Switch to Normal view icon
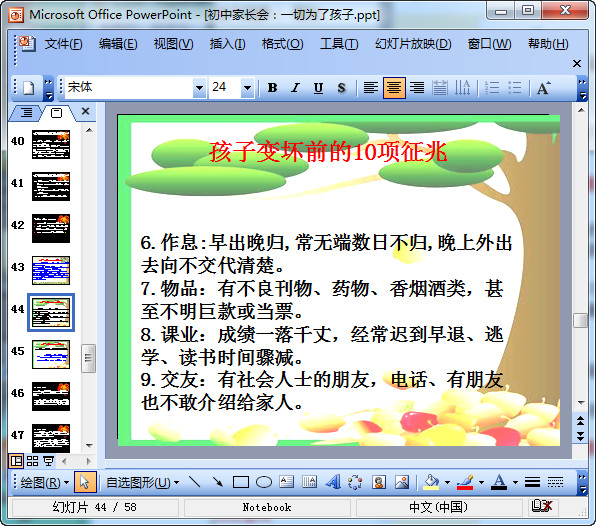The image size is (596, 526). coord(16,461)
